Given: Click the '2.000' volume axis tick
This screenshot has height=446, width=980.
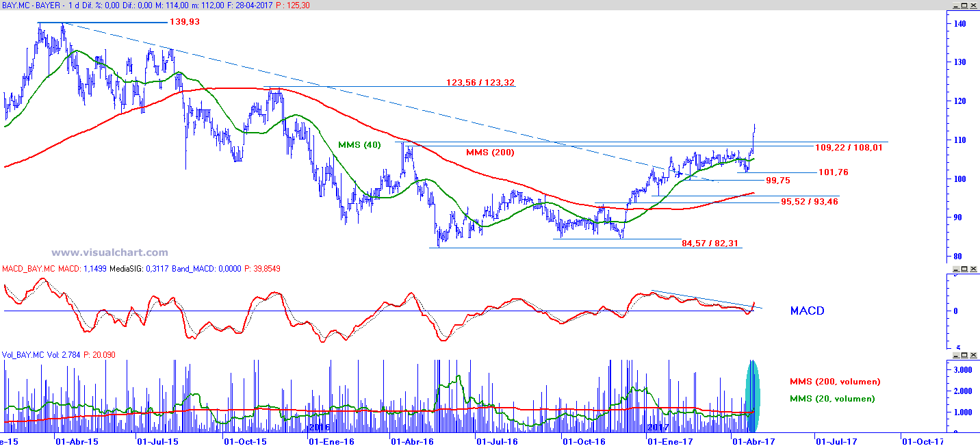Looking at the screenshot, I should coord(963,391).
